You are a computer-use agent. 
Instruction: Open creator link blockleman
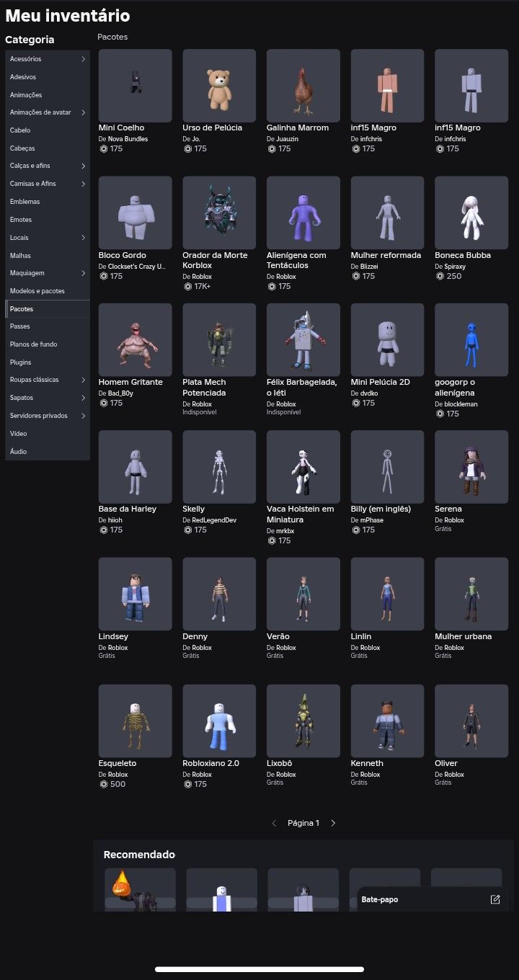(461, 404)
